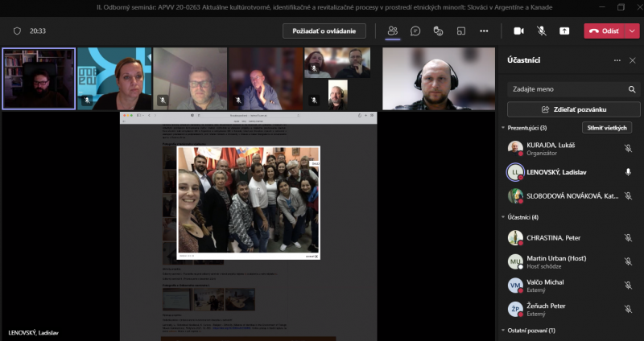Click mic icon next to KURAJDA, Lukáš
Image resolution: width=644 pixels, height=341 pixels.
coord(628,149)
